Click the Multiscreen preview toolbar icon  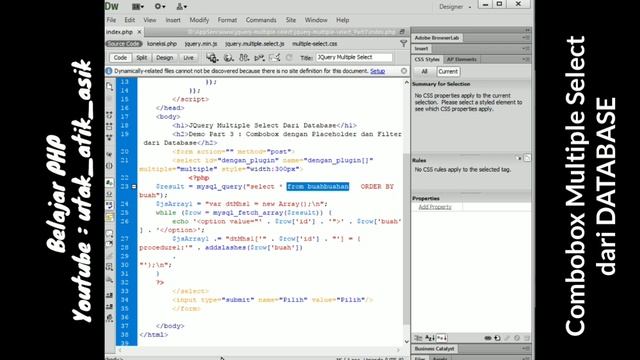[212, 58]
